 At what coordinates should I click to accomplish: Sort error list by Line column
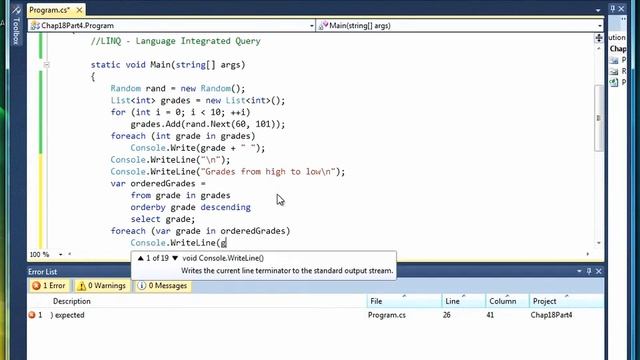[463, 301]
